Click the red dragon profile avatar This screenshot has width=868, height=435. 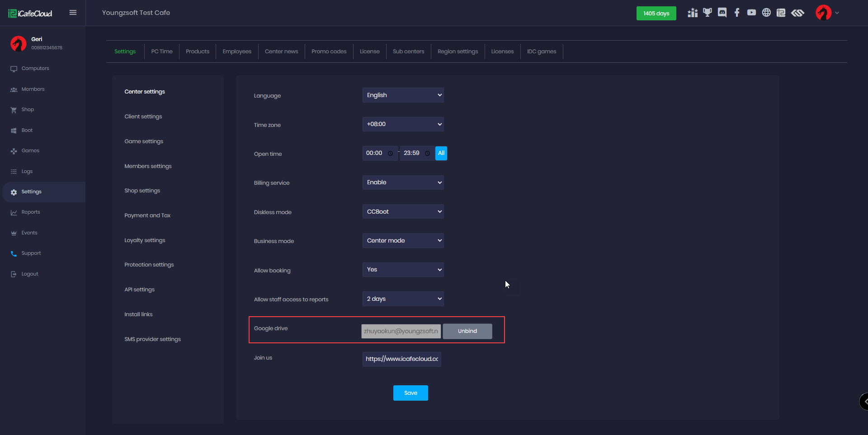click(x=823, y=13)
